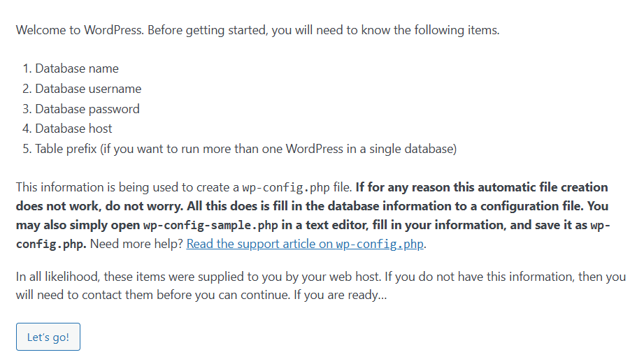Click the "single database)" parenthetical ending
The width and height of the screenshot is (644, 364).
(x=415, y=149)
